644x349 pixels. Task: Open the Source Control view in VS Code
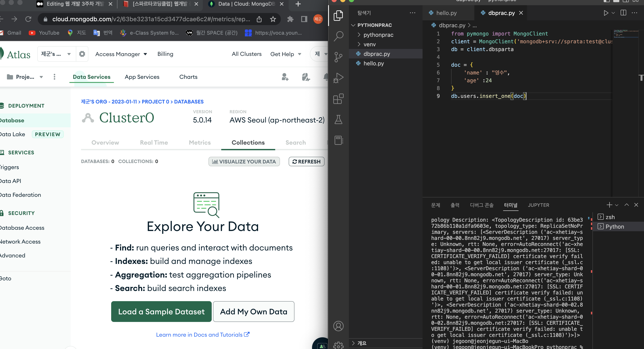[x=338, y=57]
